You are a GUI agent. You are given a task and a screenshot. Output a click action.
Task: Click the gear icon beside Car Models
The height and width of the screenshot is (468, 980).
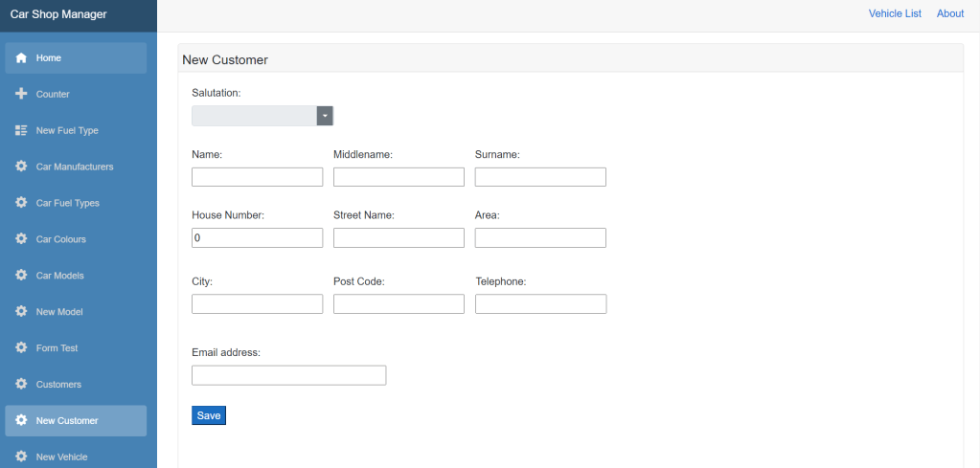tap(21, 276)
